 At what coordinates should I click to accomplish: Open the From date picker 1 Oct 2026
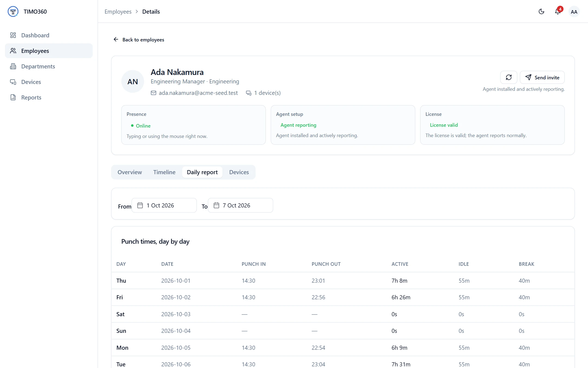[164, 205]
